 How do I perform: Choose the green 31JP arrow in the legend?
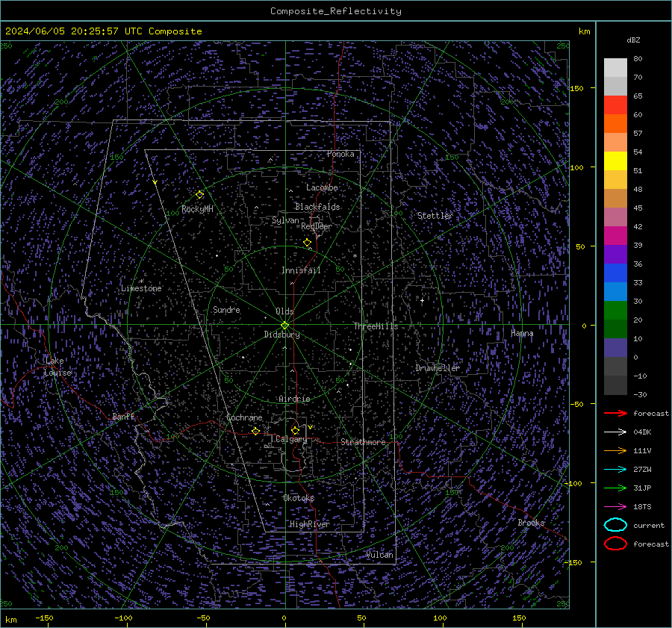tap(615, 488)
